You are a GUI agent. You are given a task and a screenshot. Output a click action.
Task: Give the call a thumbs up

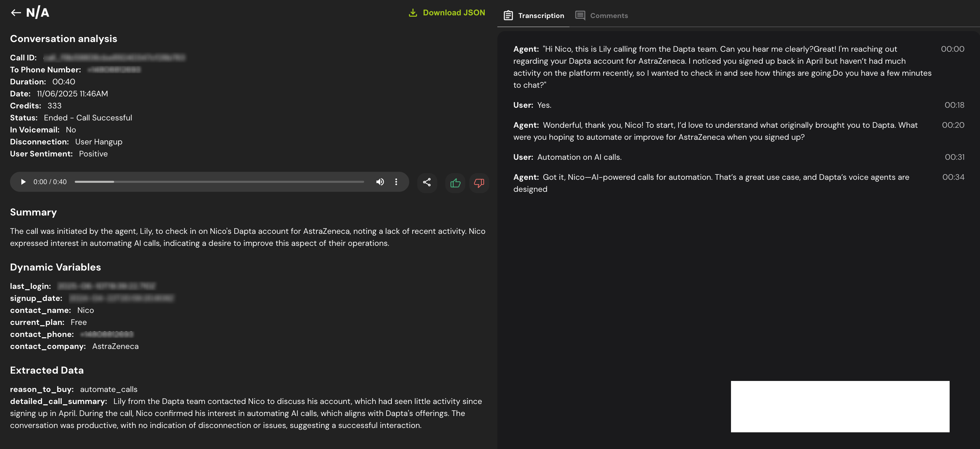click(455, 183)
